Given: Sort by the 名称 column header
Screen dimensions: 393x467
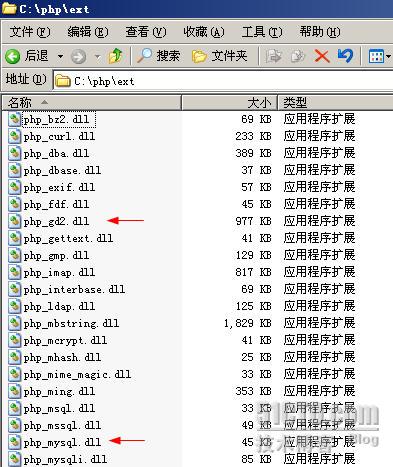Looking at the screenshot, I should 91,103.
